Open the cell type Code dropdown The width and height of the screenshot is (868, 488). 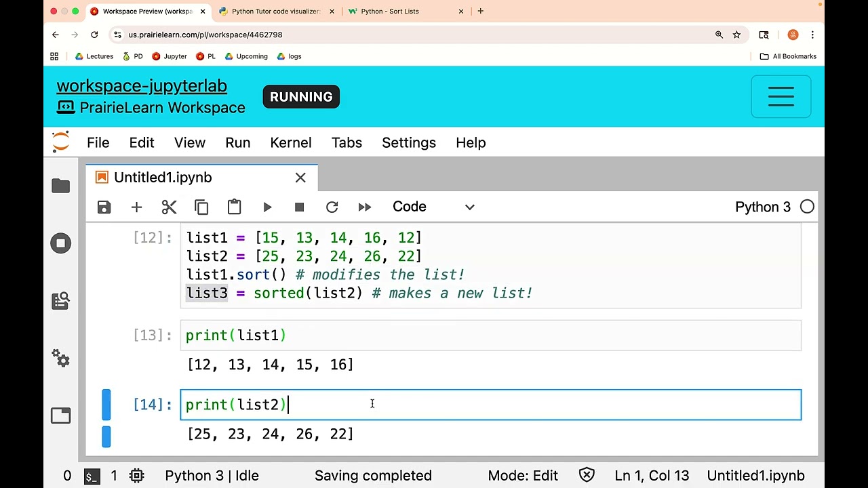coord(433,207)
